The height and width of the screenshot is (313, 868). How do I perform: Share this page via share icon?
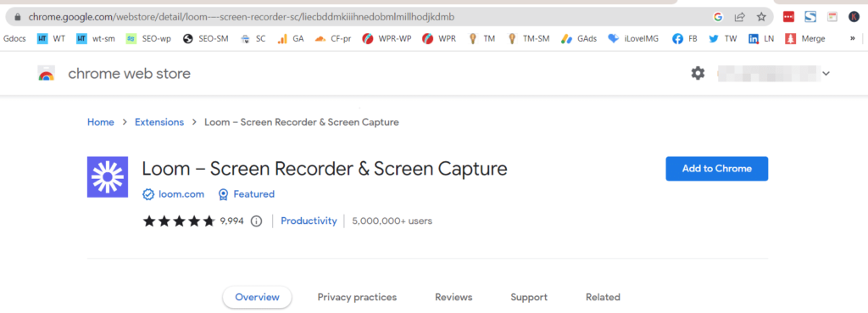(739, 17)
